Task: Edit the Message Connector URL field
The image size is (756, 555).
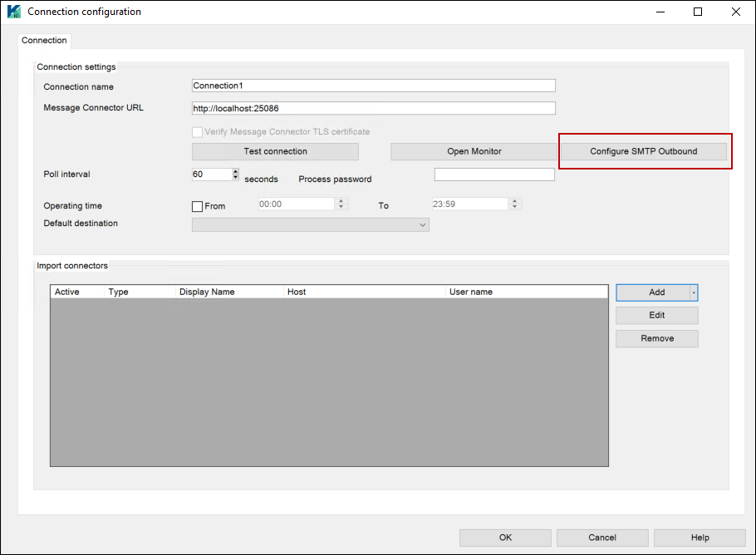Action: 373,108
